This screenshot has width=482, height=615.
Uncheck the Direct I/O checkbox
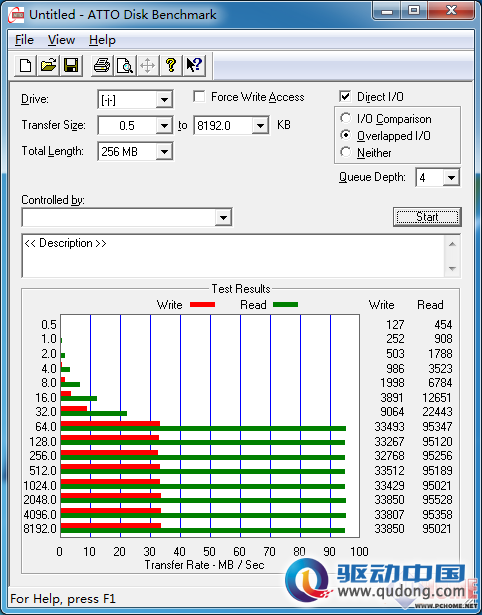coord(345,96)
